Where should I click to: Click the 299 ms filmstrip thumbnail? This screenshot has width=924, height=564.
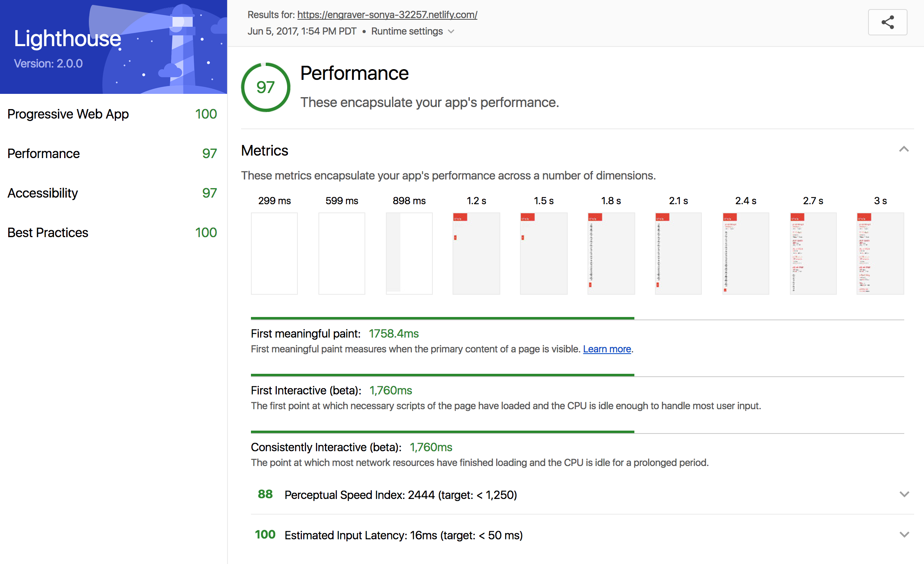click(274, 253)
